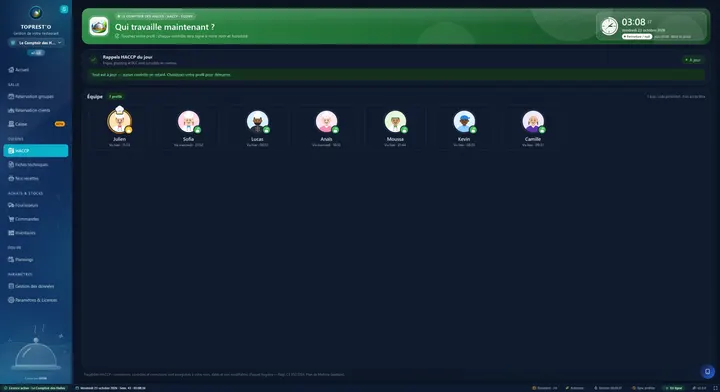
Task: Click the 03:08 time display
Action: tap(633, 22)
